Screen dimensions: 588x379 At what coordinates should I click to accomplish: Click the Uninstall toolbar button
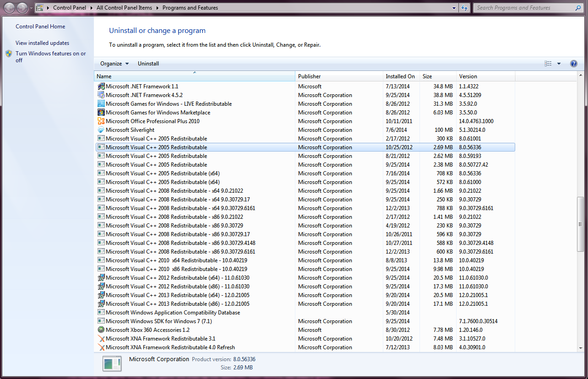pyautogui.click(x=148, y=64)
